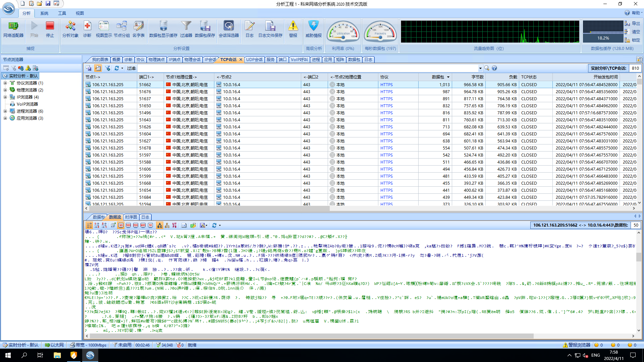The width and height of the screenshot is (644, 362).
Task: Open 数据包显示缓存 packet display buffer
Action: 163,29
